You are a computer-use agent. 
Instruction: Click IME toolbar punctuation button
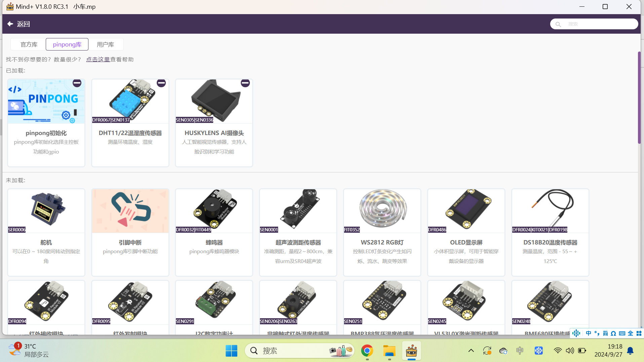(597, 333)
